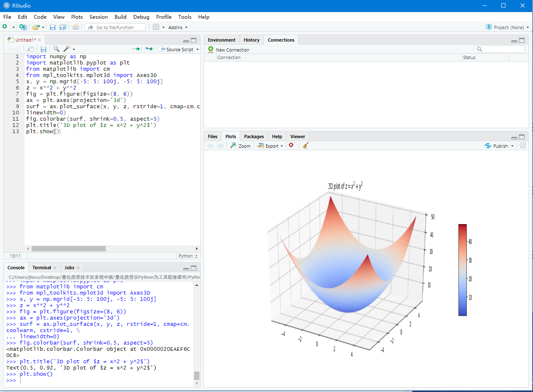Open the Plots menu in the menu bar
This screenshot has height=392, width=533.
(x=77, y=17)
